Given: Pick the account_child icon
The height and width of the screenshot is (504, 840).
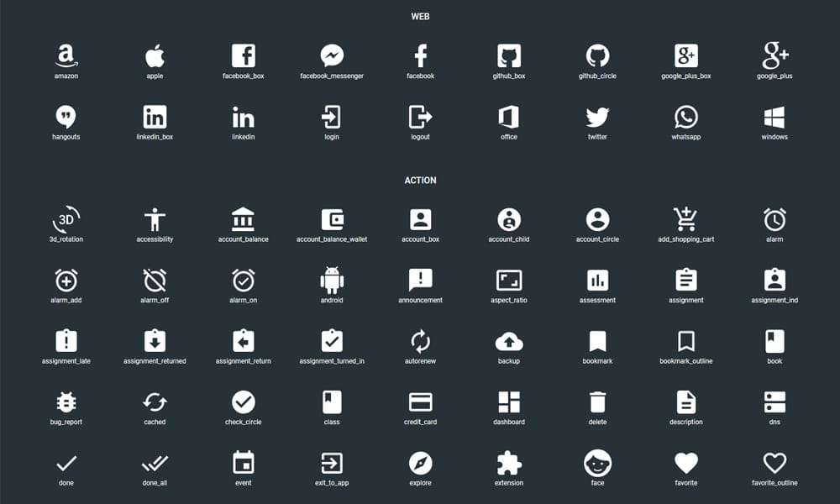Looking at the screenshot, I should [x=509, y=219].
